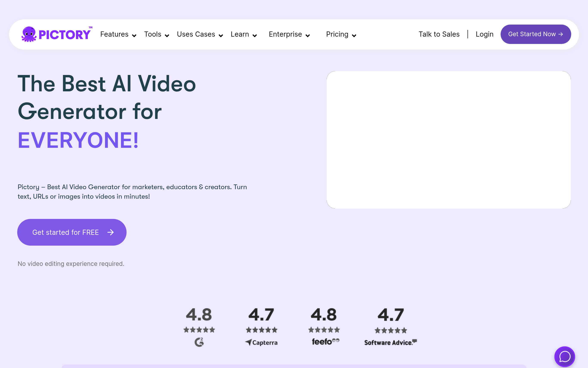The height and width of the screenshot is (368, 588).
Task: Click the G2 rating logo
Action: (199, 342)
